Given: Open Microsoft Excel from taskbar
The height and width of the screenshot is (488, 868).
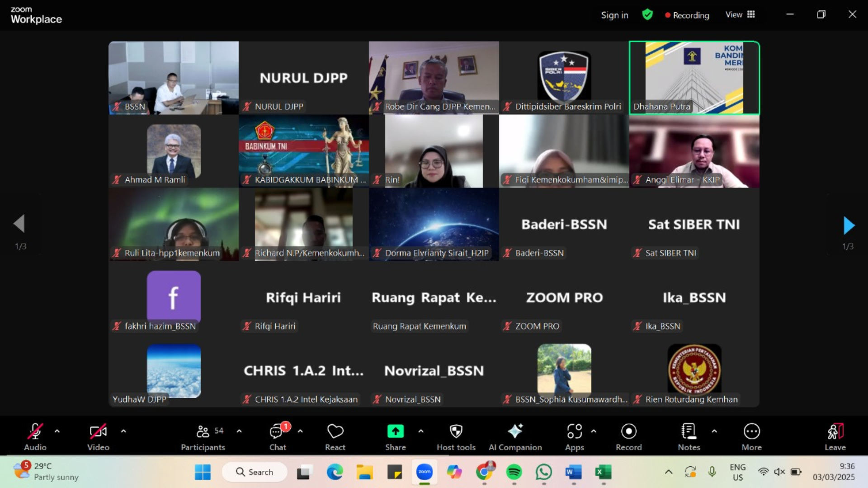Looking at the screenshot, I should [604, 472].
